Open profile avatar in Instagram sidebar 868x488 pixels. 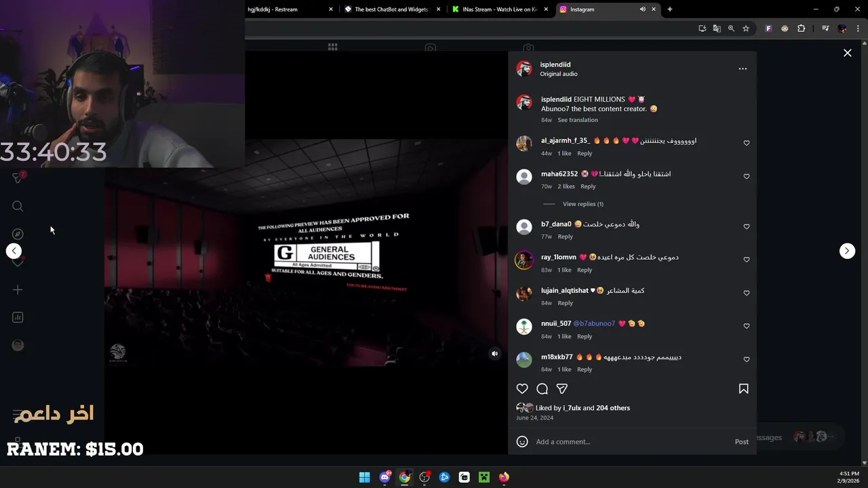18,345
